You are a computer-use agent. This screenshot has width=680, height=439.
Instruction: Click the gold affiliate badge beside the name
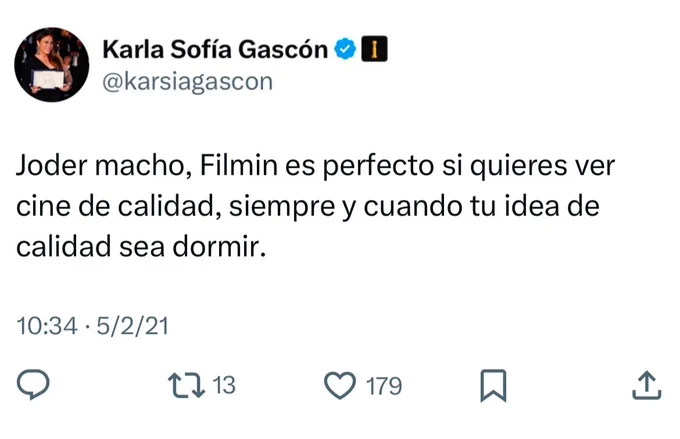point(374,49)
